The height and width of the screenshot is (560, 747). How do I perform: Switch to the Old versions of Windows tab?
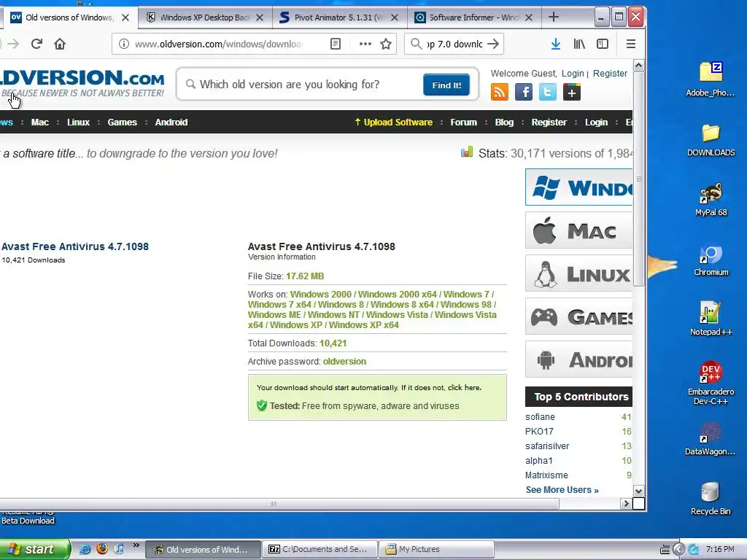click(69, 17)
